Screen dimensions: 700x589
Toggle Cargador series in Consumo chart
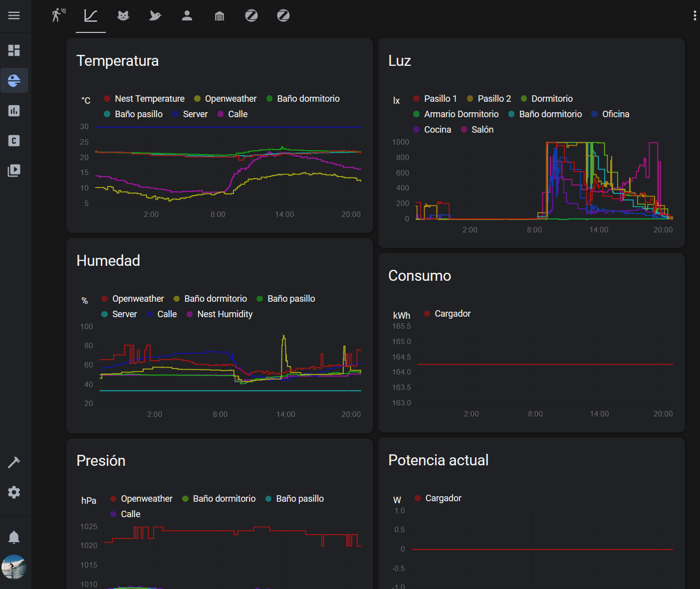[x=447, y=314]
